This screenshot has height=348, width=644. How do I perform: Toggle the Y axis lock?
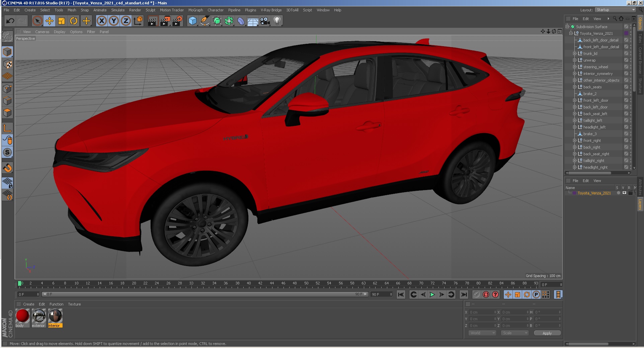[x=114, y=21]
